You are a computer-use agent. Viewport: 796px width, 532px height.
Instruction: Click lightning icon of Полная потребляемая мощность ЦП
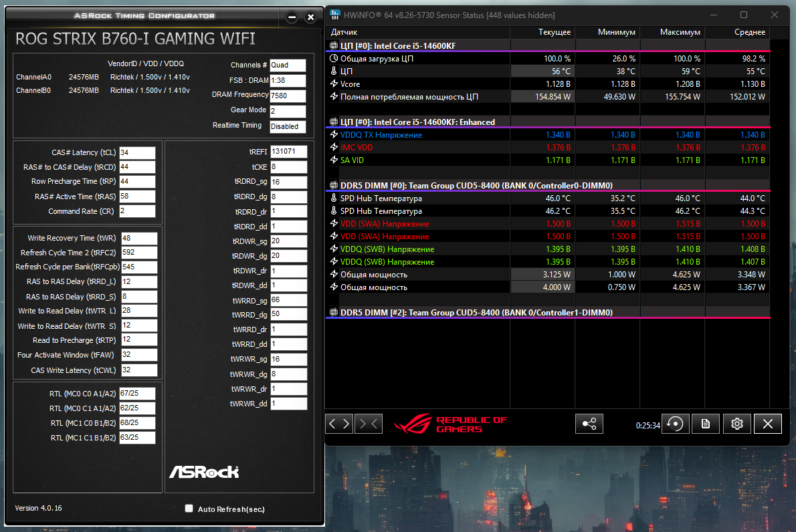(334, 96)
